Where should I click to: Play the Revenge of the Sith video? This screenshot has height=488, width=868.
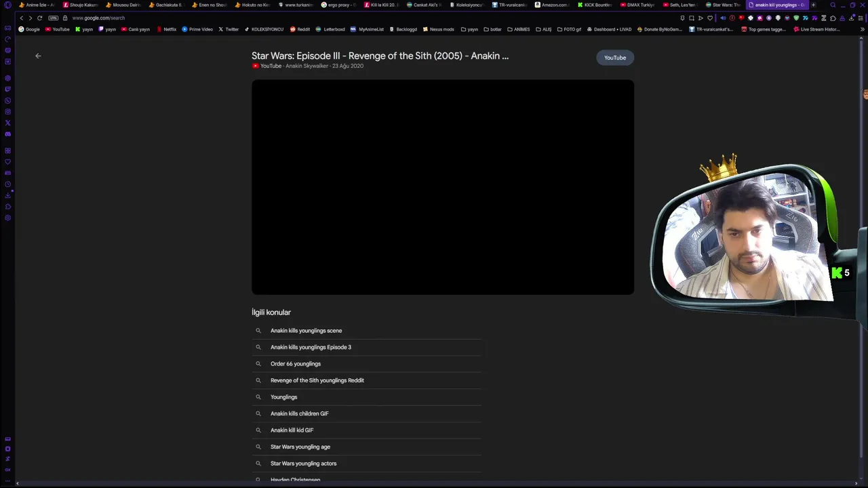443,187
